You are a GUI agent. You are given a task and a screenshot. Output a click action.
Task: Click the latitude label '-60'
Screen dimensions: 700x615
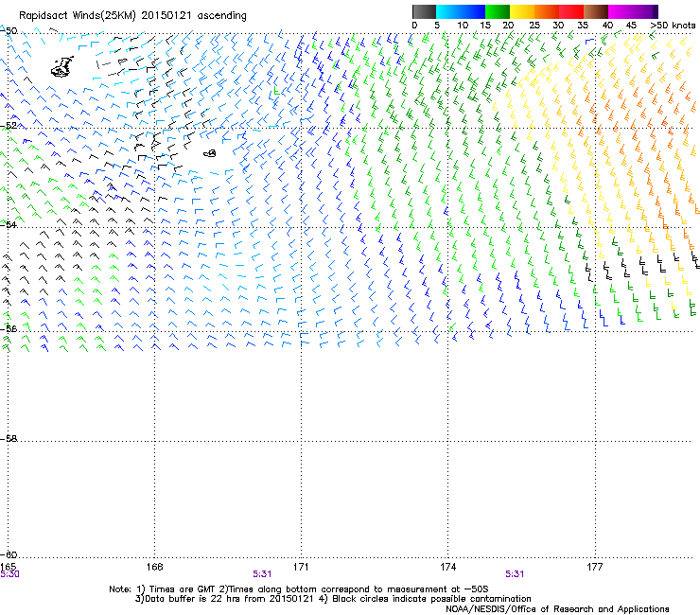coord(9,554)
